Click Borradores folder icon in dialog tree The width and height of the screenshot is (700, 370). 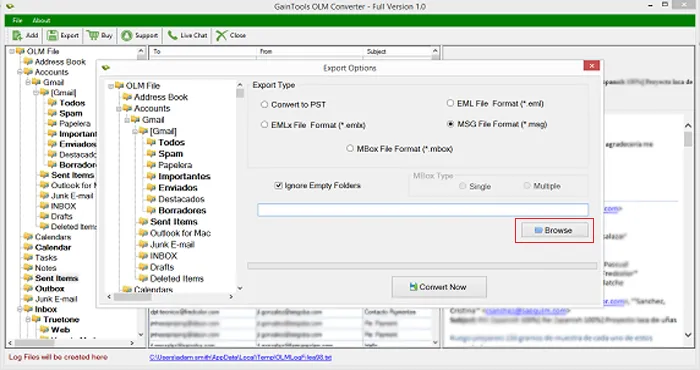pos(151,210)
